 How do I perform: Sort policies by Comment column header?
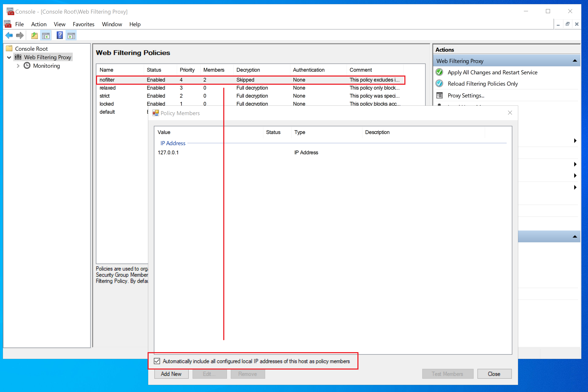pyautogui.click(x=375, y=70)
